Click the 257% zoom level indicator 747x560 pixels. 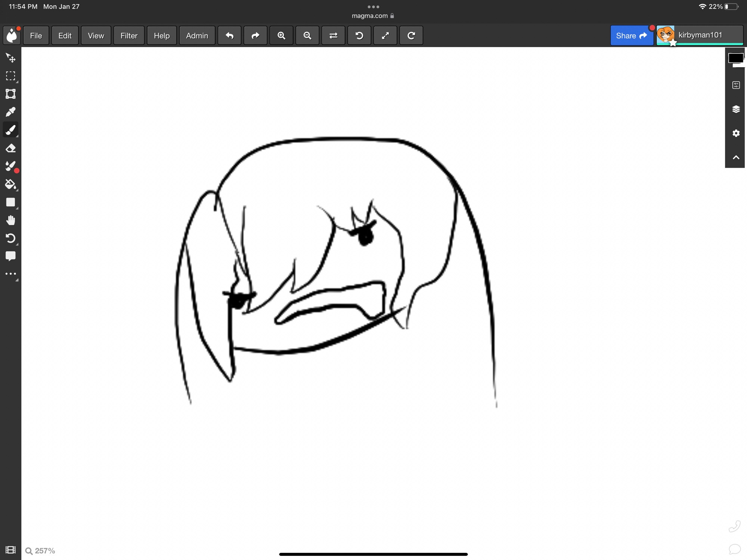click(x=40, y=551)
